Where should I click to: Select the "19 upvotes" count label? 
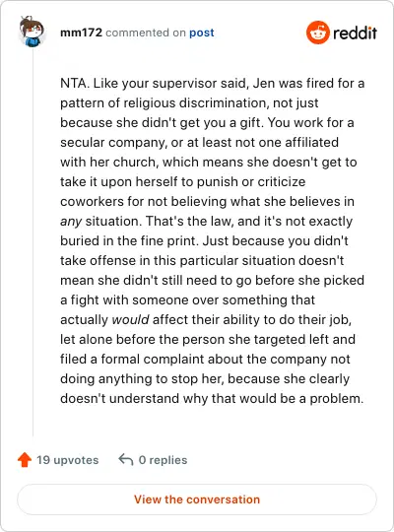tap(68, 460)
